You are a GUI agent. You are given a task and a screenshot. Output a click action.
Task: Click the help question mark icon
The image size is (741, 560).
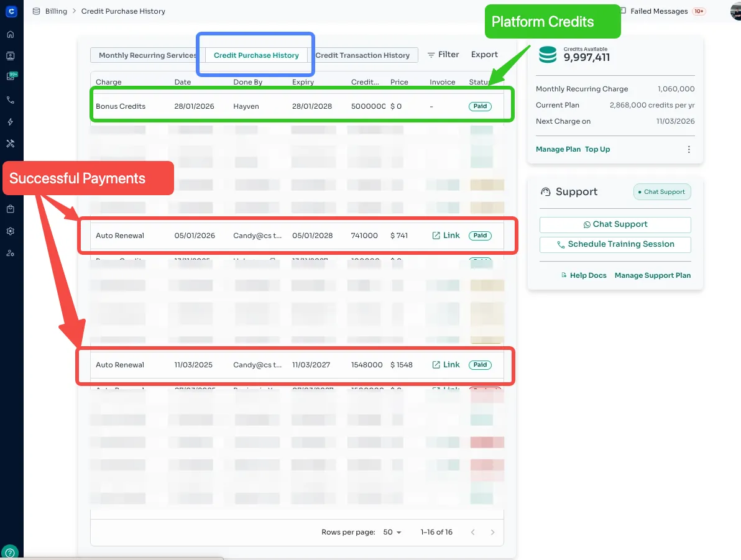click(x=11, y=553)
